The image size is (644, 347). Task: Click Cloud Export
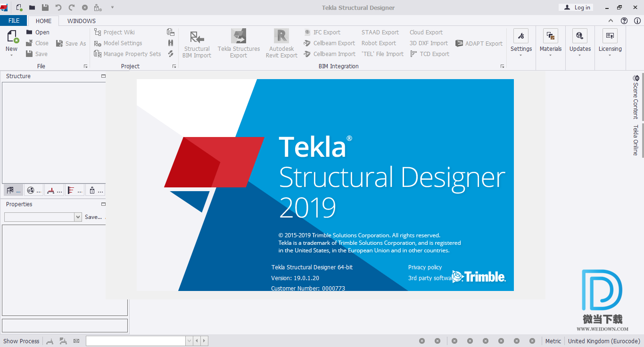tap(426, 32)
